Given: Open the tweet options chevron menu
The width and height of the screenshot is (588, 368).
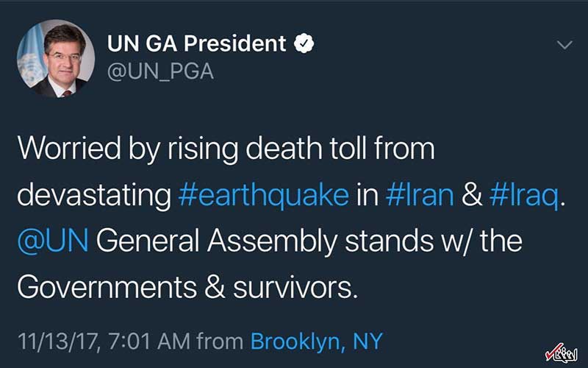Looking at the screenshot, I should click(x=564, y=45).
